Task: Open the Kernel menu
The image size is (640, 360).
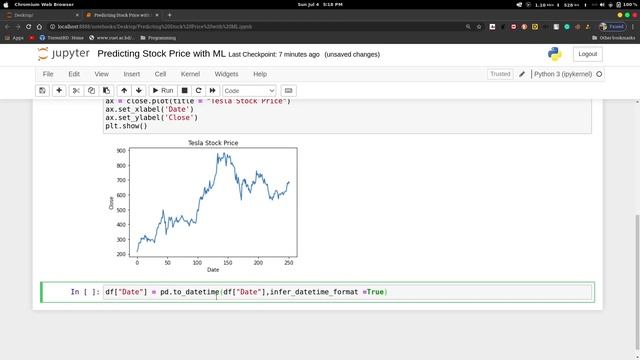Action: [190, 74]
